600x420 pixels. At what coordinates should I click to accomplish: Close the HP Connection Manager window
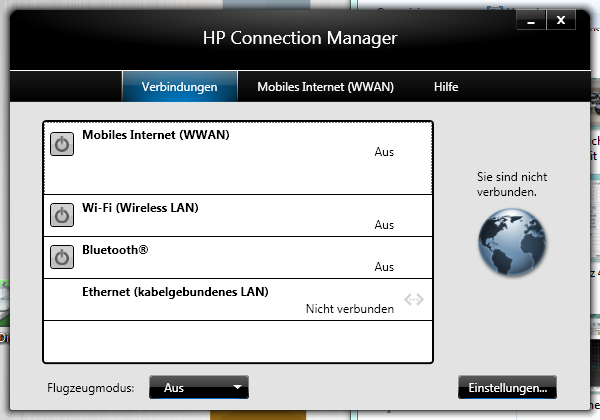(562, 20)
